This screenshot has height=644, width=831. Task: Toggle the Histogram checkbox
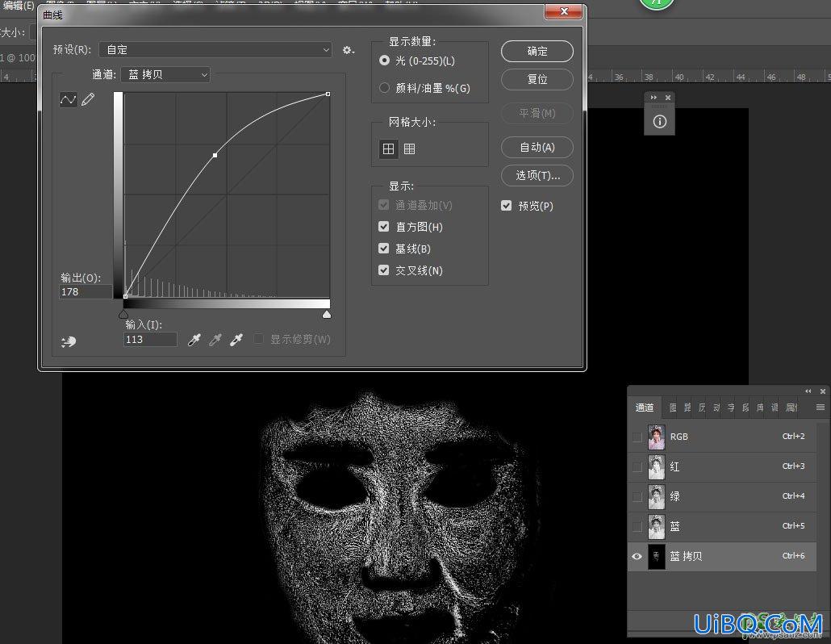click(384, 226)
